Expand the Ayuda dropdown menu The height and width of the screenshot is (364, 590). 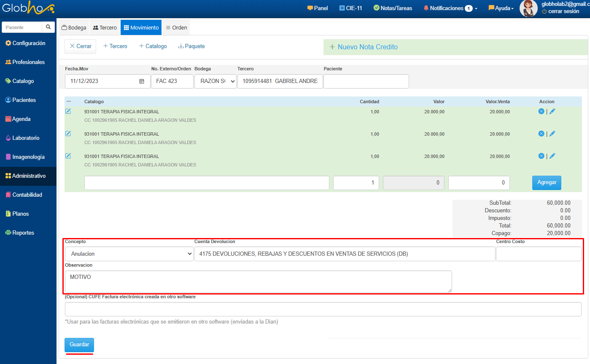click(501, 8)
